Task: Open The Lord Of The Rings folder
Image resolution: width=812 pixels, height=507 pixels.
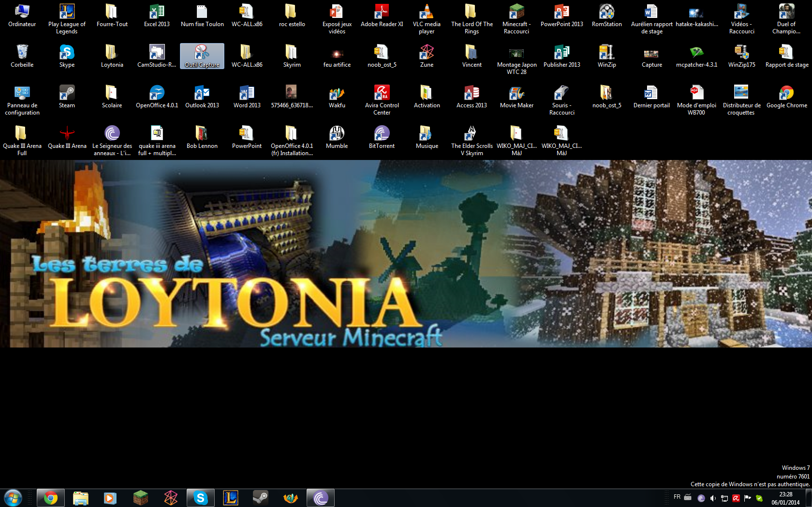Action: pyautogui.click(x=472, y=19)
